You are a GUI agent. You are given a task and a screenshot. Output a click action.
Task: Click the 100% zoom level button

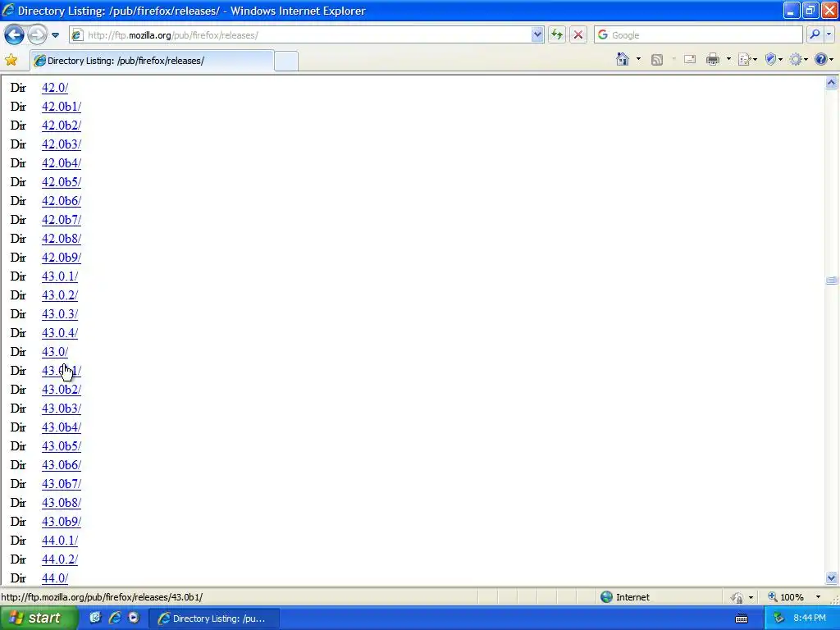pyautogui.click(x=786, y=597)
